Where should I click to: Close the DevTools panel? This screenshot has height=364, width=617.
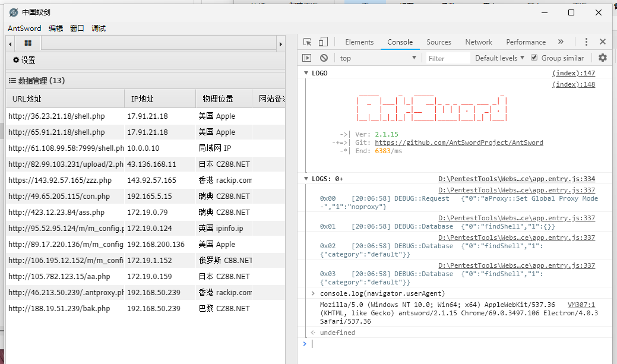(x=603, y=42)
